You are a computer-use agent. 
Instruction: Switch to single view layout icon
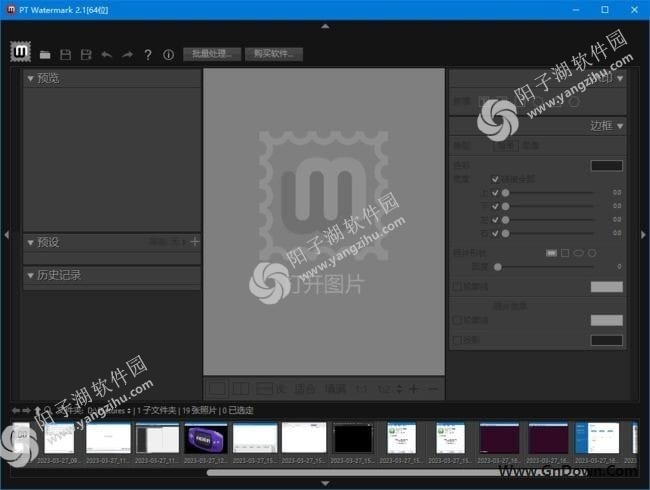tap(217, 389)
